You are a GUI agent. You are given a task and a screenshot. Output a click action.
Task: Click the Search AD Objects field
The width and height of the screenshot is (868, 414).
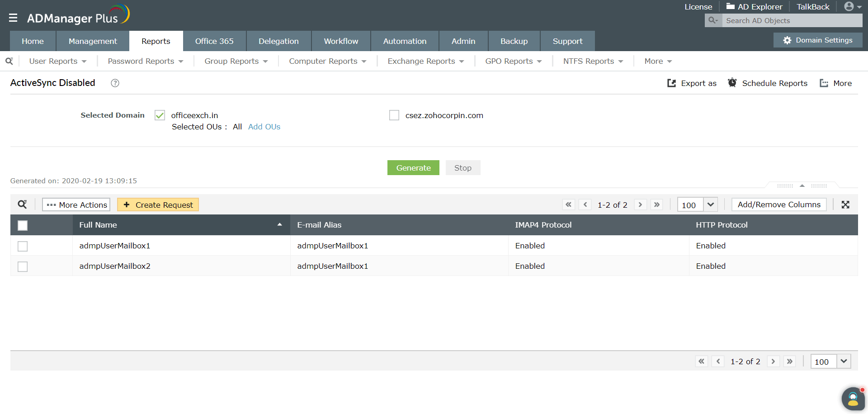pos(791,20)
